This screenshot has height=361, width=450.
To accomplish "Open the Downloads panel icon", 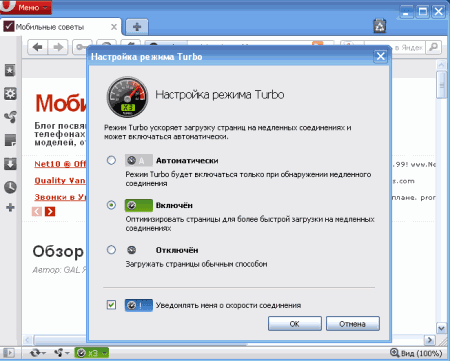I will (10, 164).
